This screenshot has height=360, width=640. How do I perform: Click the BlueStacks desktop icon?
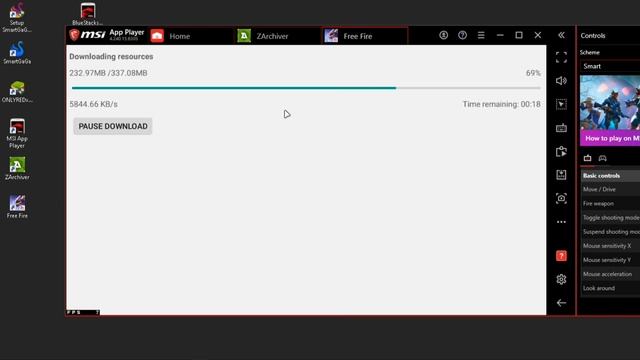pyautogui.click(x=87, y=14)
